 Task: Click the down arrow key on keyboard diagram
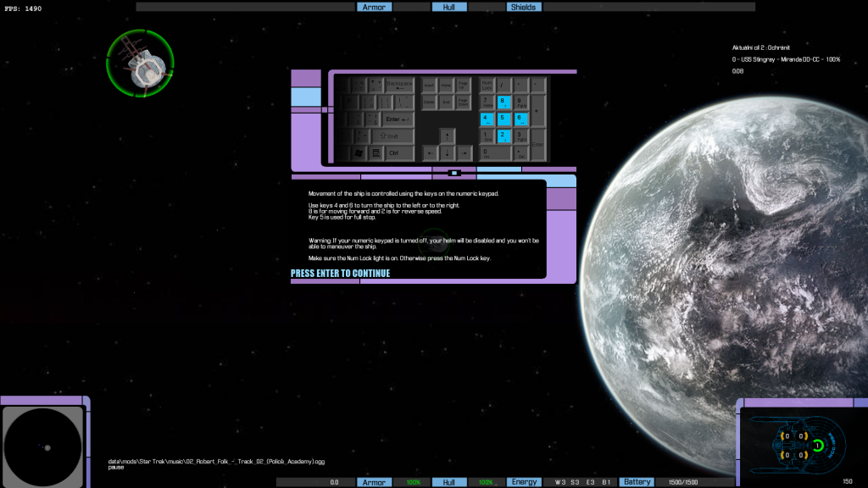[447, 152]
